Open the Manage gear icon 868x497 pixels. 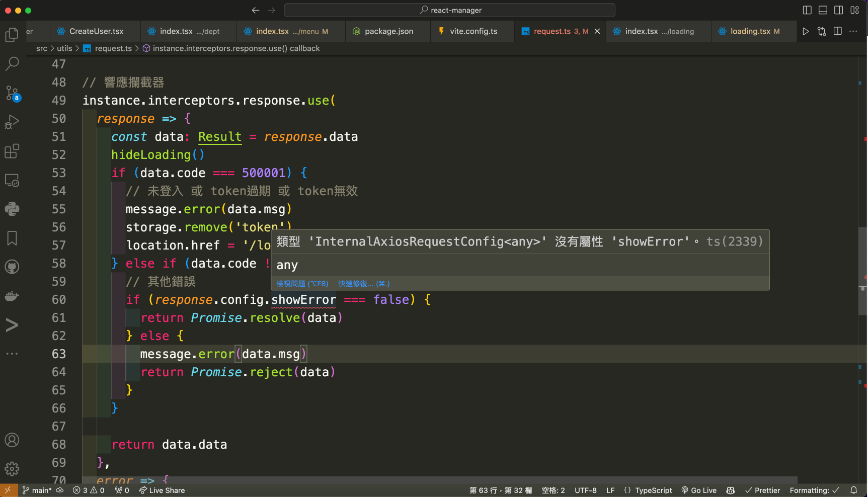(x=12, y=469)
